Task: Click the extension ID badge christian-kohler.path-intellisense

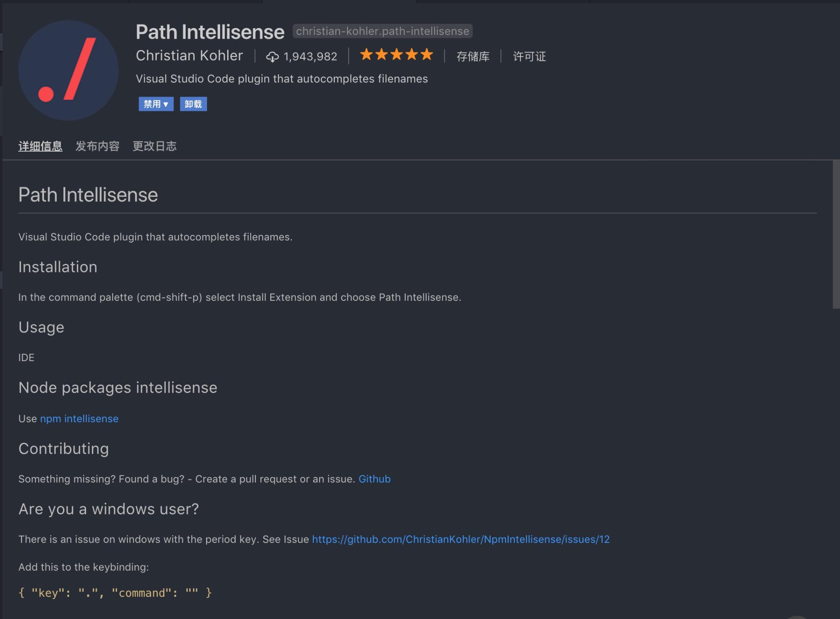Action: point(382,31)
